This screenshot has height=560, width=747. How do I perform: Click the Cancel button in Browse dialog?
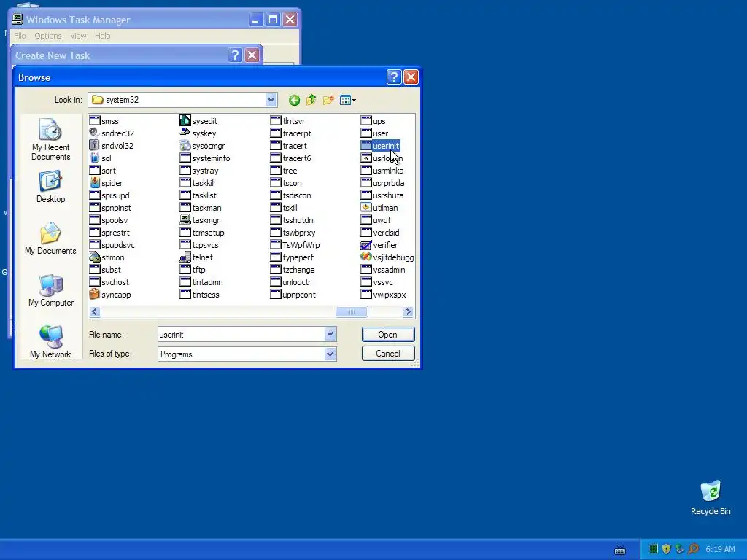(388, 354)
